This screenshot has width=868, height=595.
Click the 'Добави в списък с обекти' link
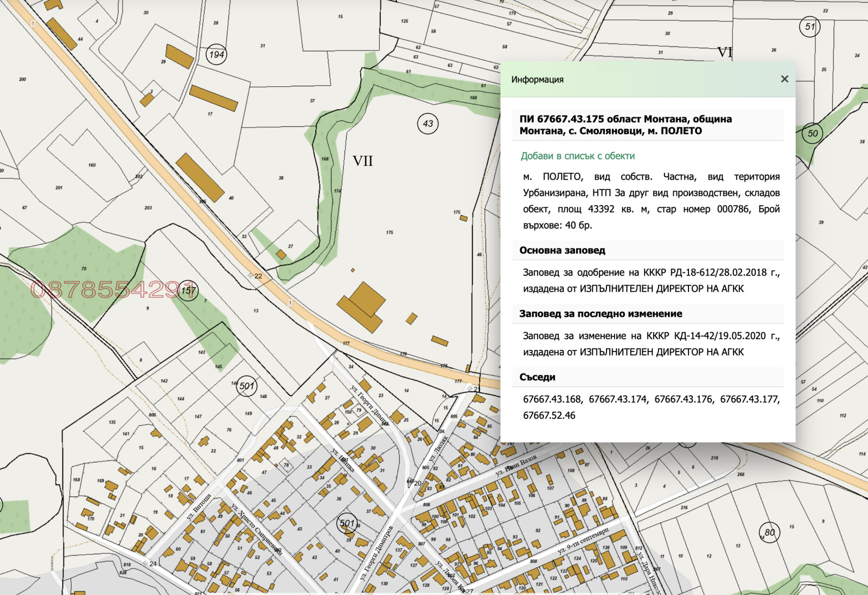(577, 156)
